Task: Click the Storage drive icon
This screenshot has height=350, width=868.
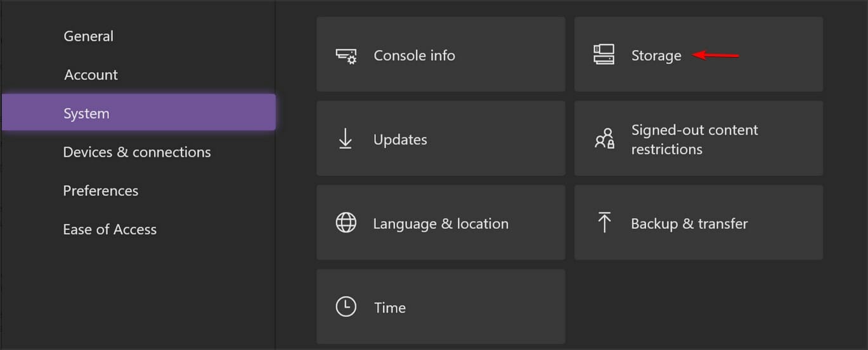Action: click(604, 55)
